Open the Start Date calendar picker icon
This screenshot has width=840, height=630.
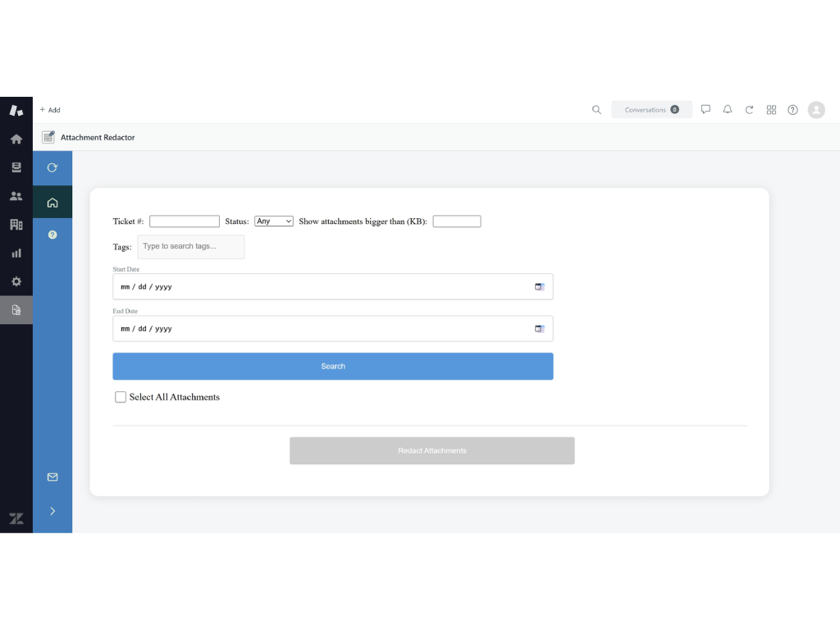pyautogui.click(x=540, y=286)
